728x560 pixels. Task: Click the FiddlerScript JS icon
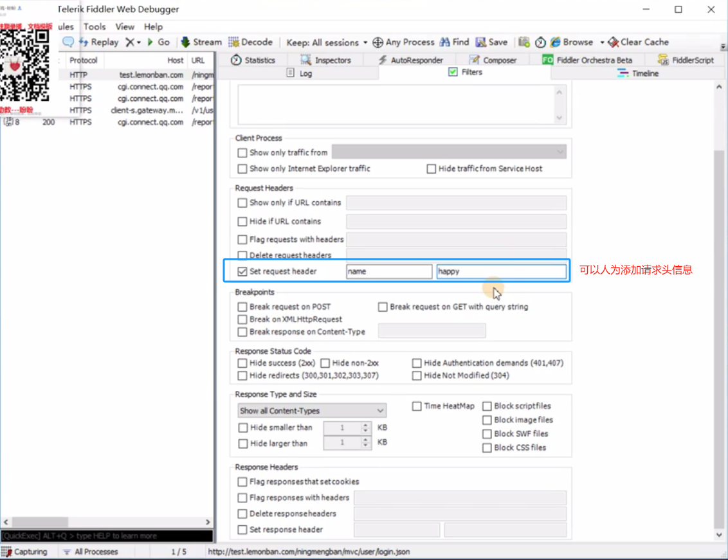point(663,60)
